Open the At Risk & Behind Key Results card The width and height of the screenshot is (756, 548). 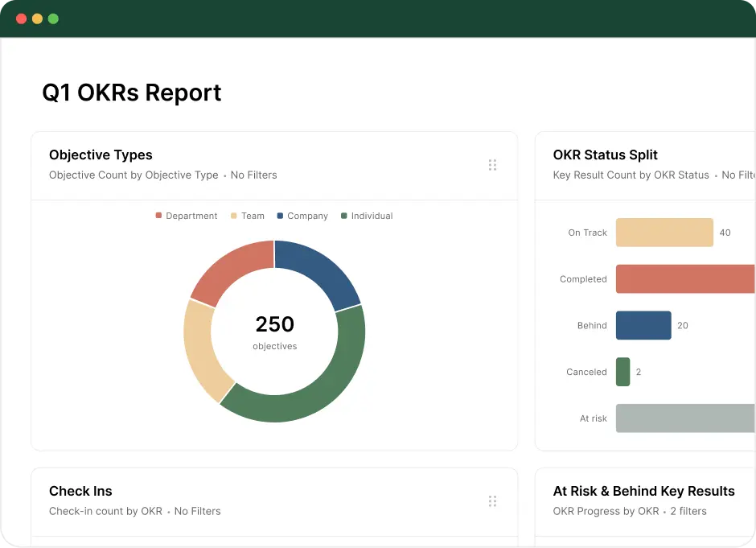[x=643, y=491]
